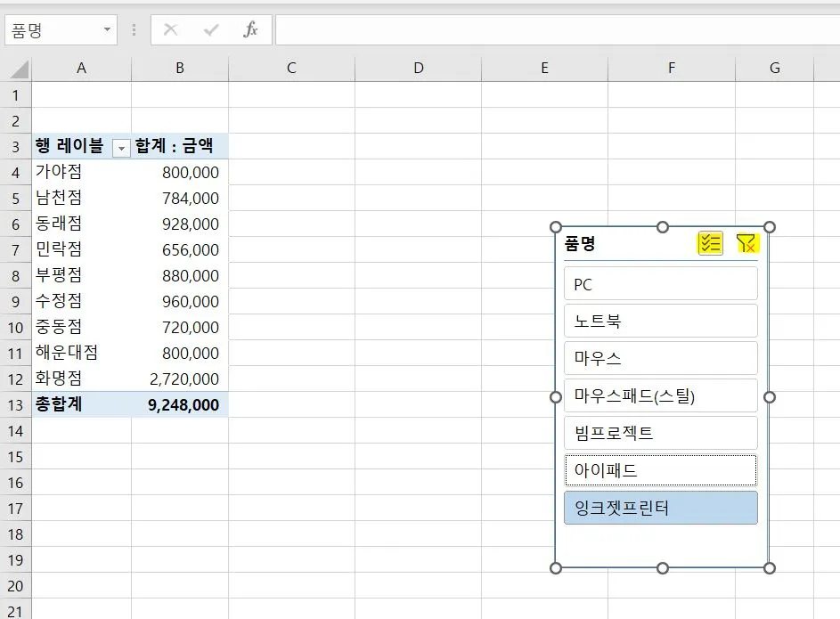Select row 20 header
Viewport: 840px width, 619px height.
15,586
